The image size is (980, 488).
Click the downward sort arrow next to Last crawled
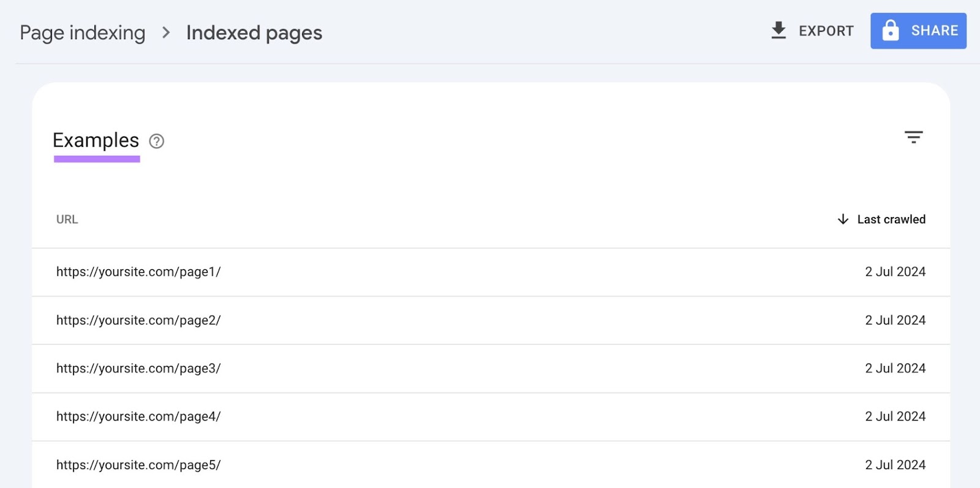(x=843, y=219)
